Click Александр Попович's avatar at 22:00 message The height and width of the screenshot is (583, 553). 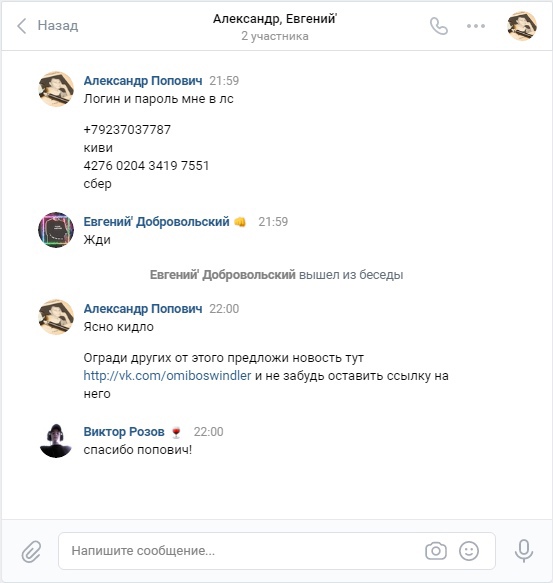point(56,317)
